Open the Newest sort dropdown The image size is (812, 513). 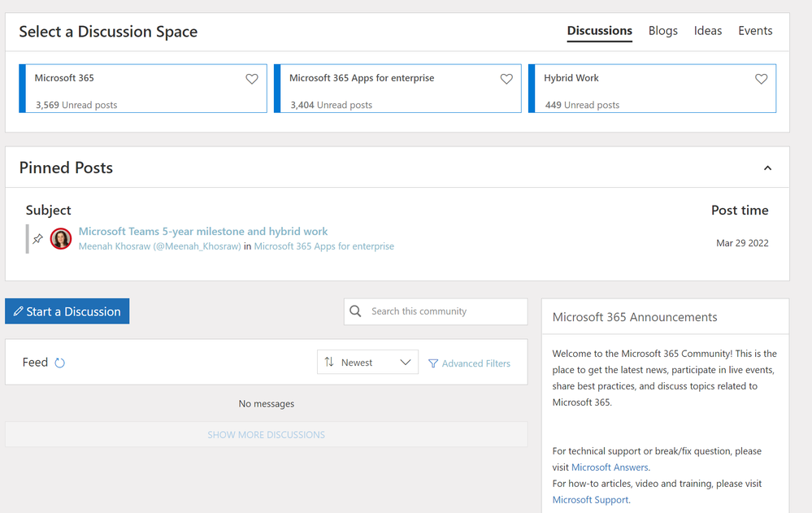point(367,363)
